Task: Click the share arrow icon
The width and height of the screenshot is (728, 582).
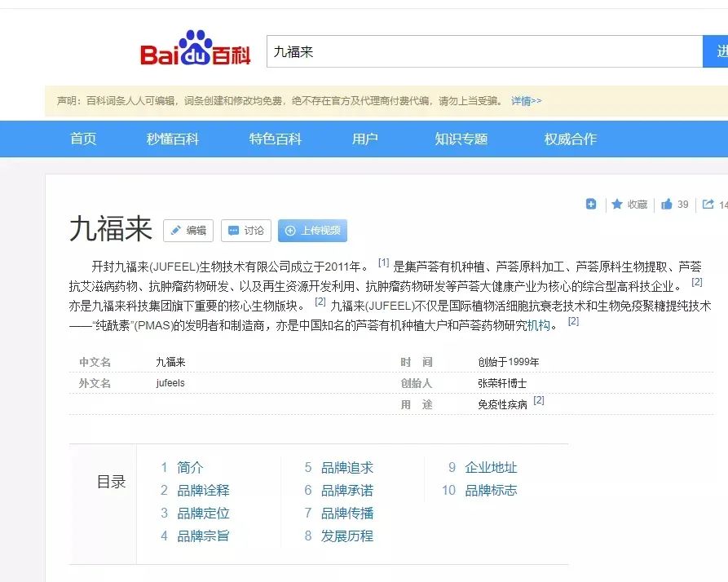Action: [x=711, y=203]
